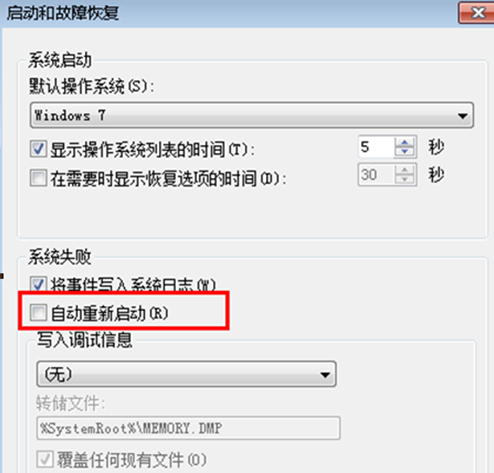Enable 在需要时显示恢复选项的时间 checkbox
Viewport: 494px width, 473px height.
(38, 178)
